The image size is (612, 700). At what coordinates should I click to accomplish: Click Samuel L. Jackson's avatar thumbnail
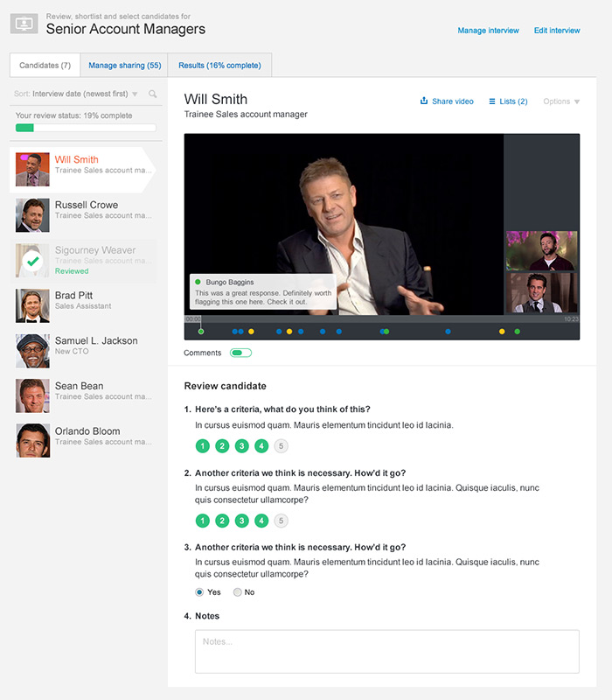point(32,351)
